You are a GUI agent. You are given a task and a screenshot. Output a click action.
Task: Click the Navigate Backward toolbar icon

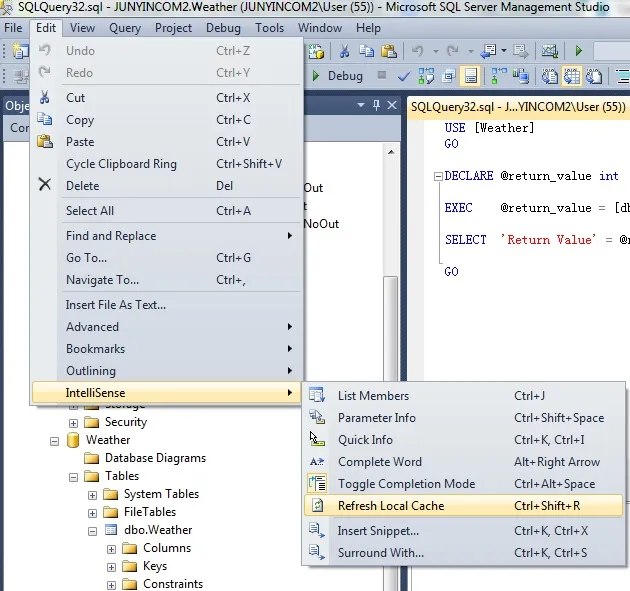tap(489, 51)
